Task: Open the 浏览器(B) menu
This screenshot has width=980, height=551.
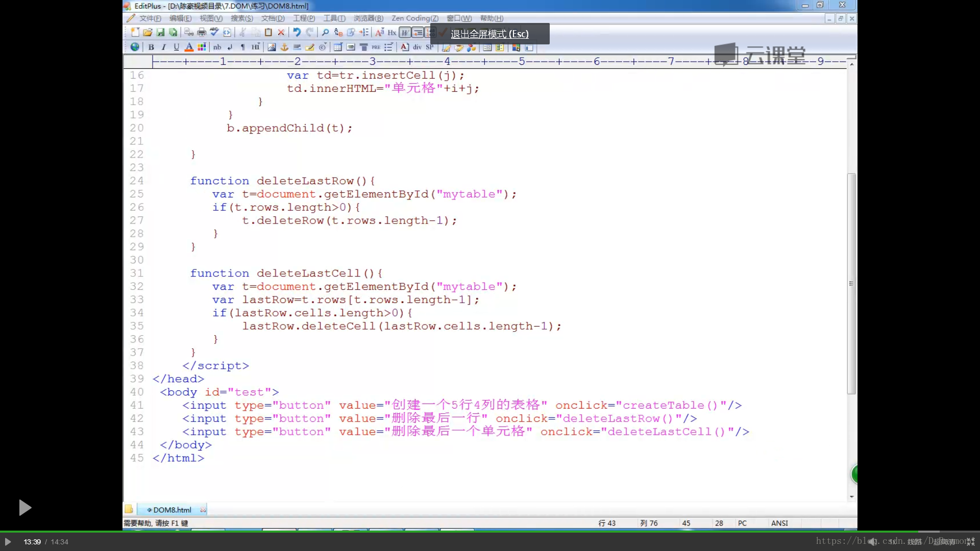Action: pyautogui.click(x=369, y=18)
